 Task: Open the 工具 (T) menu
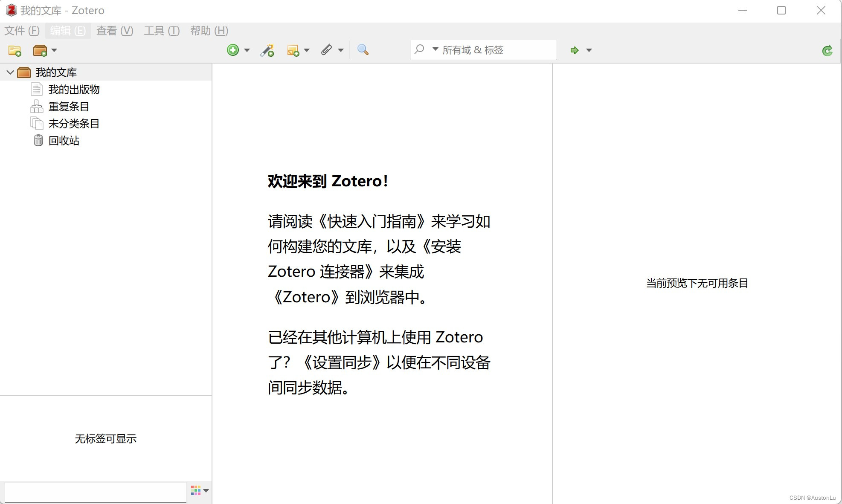tap(162, 31)
